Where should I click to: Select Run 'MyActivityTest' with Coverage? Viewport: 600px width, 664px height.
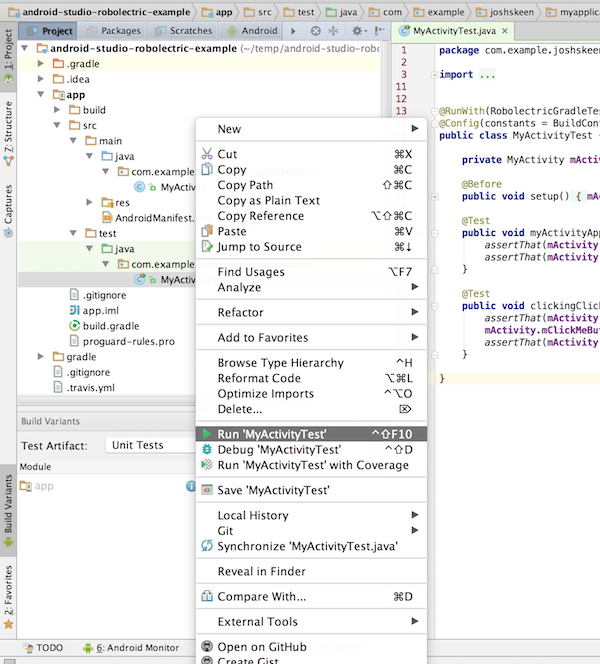(311, 465)
